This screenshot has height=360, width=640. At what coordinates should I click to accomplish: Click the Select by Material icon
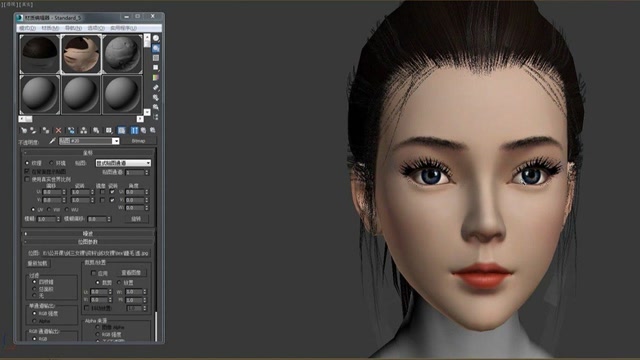(x=156, y=107)
